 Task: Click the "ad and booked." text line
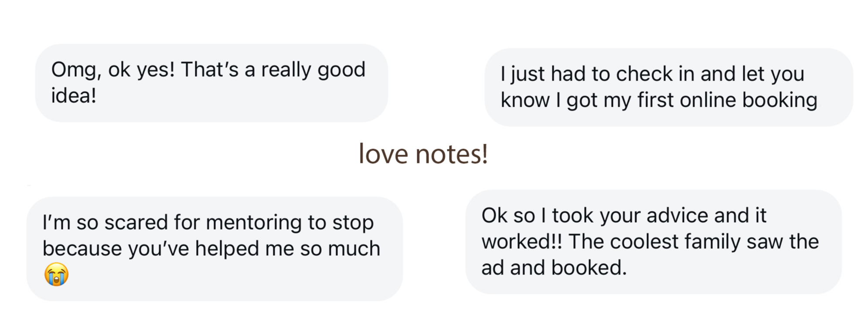(x=554, y=268)
